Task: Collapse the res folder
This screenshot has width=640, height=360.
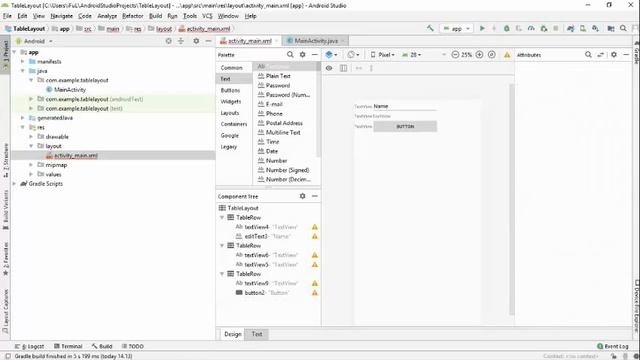Action: (23, 127)
